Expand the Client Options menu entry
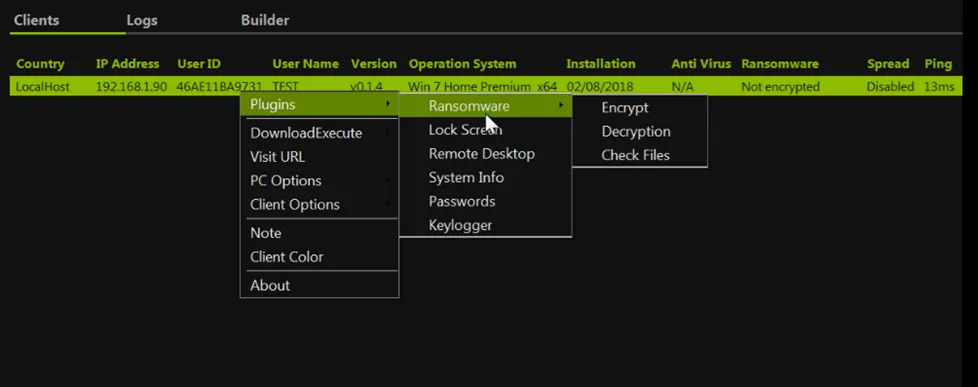Viewport: 978px width, 387px height. pos(319,204)
